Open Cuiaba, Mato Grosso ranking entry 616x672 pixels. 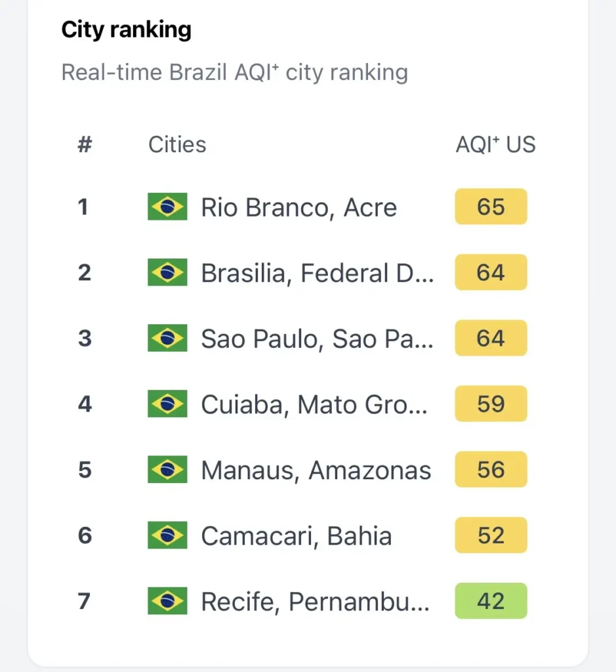[x=314, y=404]
